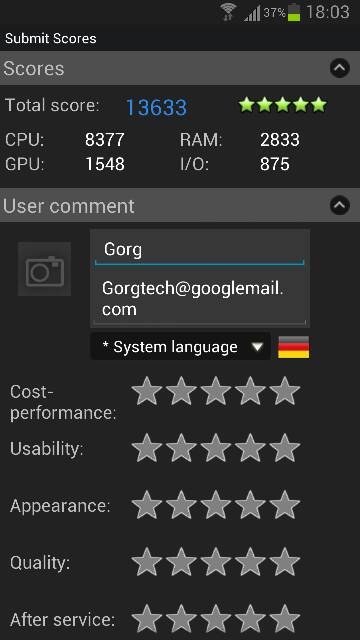Collapse the Scores section chevron
The height and width of the screenshot is (640, 360).
click(x=340, y=68)
